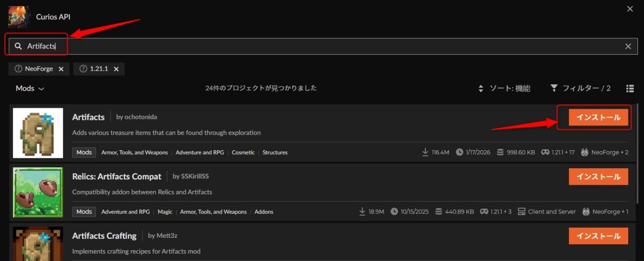Open the Mods category dropdown
Viewport: 644px width, 261px height.
(x=30, y=88)
